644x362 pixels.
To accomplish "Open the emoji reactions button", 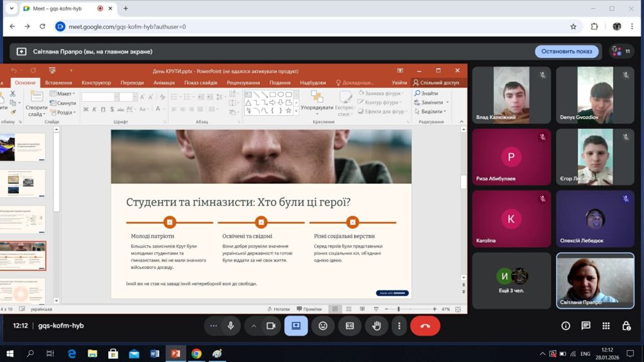I will [x=323, y=326].
